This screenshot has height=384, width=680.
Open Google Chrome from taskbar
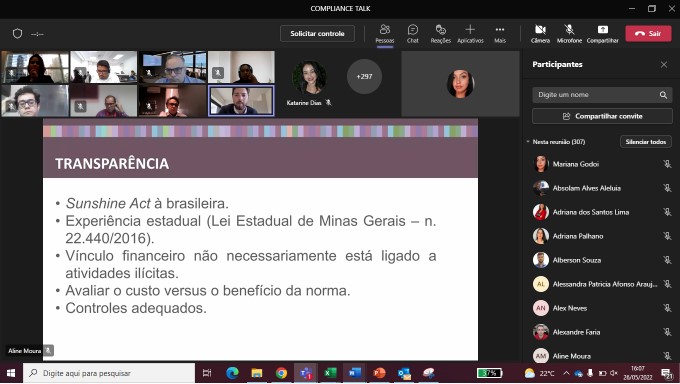[x=281, y=373]
